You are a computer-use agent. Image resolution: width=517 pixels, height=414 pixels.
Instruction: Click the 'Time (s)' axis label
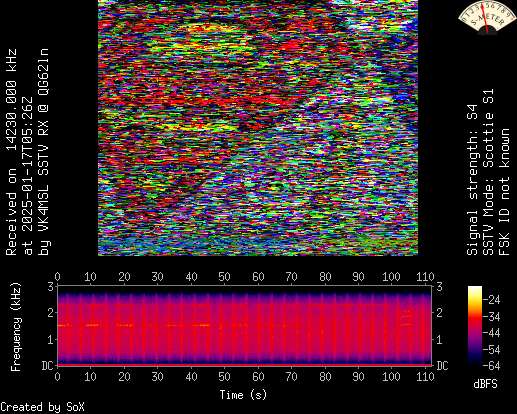[x=243, y=395]
